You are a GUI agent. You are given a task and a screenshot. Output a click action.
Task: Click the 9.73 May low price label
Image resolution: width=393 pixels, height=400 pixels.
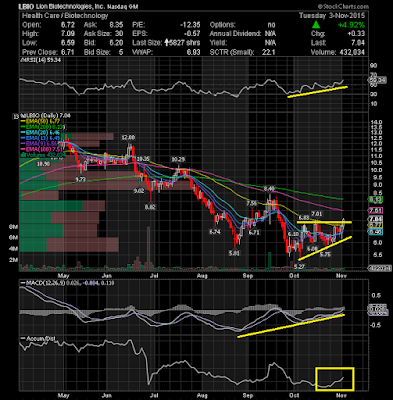click(x=80, y=179)
